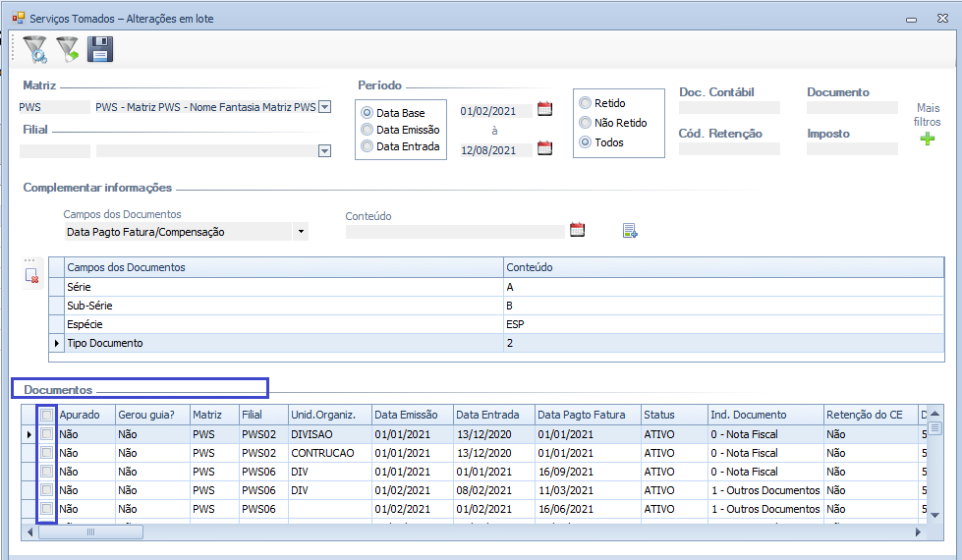Open calendar for the period end date
This screenshot has width=962, height=560.
544,148
